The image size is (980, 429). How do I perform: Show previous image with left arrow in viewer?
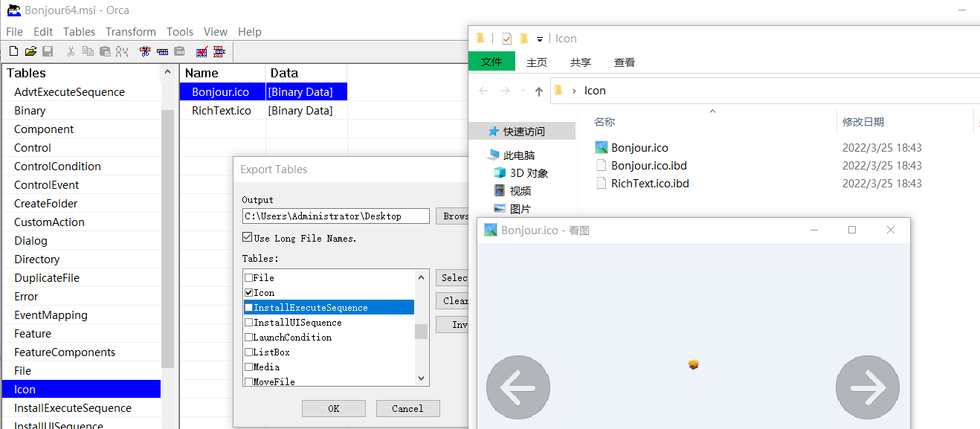518,387
